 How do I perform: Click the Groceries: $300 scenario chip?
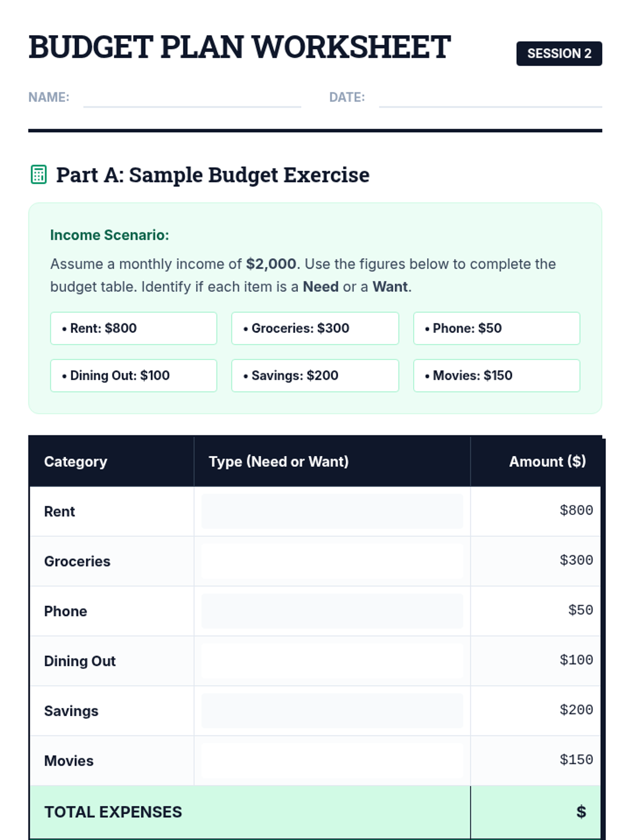click(315, 329)
